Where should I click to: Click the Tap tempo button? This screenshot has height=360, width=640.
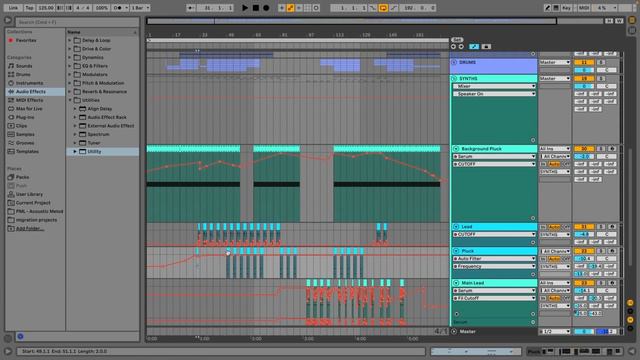point(29,8)
